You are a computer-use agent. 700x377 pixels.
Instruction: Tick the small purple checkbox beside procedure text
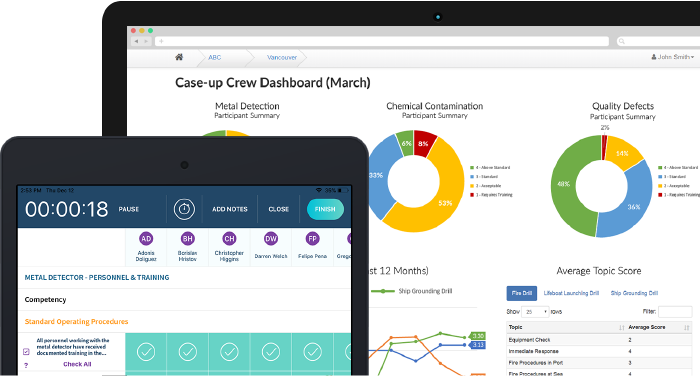(x=26, y=352)
